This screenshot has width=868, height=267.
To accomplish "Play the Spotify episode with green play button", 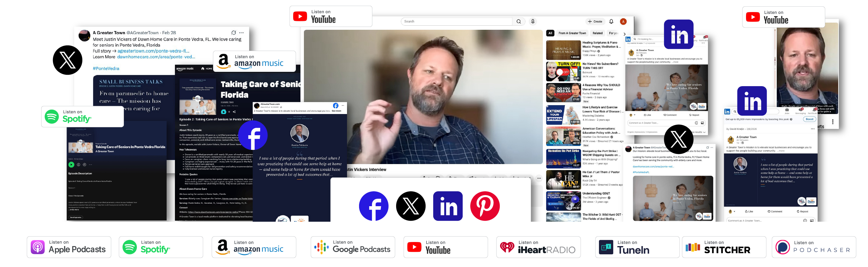I will point(71,165).
